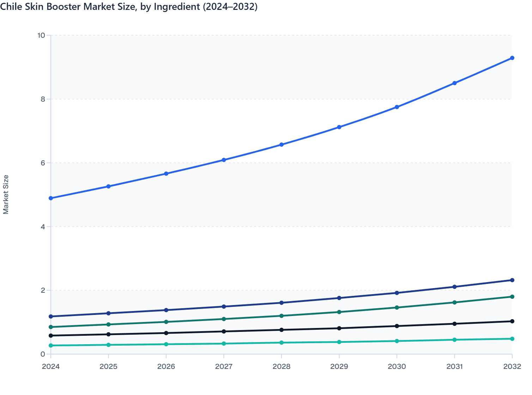Click the Market Size axis label
The height and width of the screenshot is (395, 532).
(6, 194)
